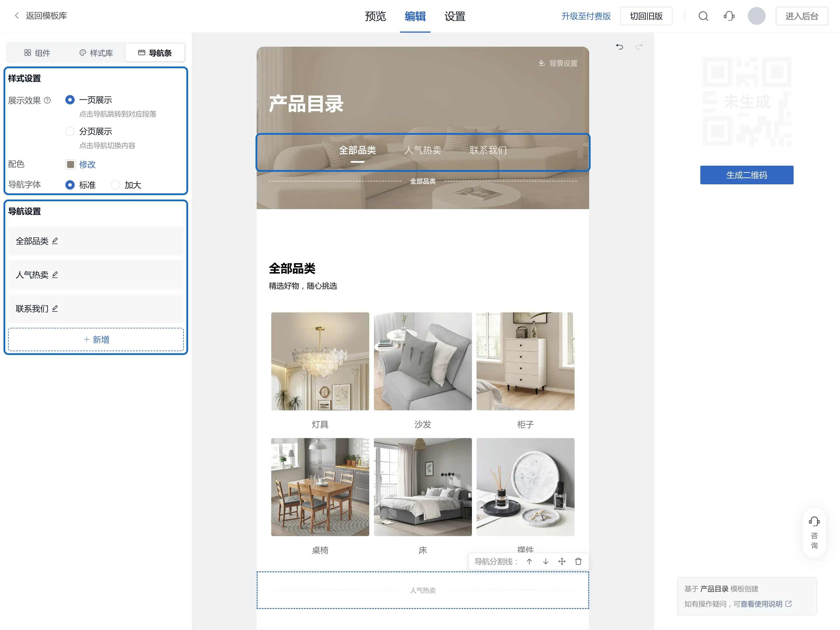Select 分页展示 radio option
This screenshot has width=840, height=630.
(x=70, y=131)
